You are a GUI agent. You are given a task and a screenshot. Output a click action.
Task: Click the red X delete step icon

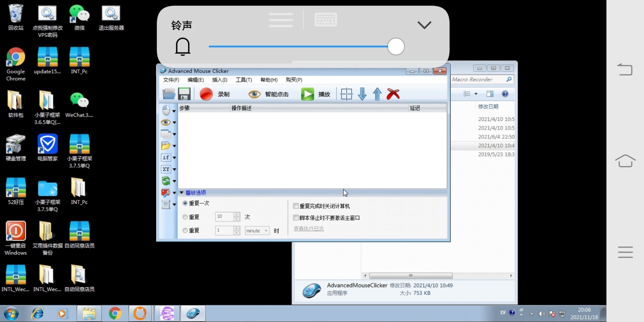(393, 94)
